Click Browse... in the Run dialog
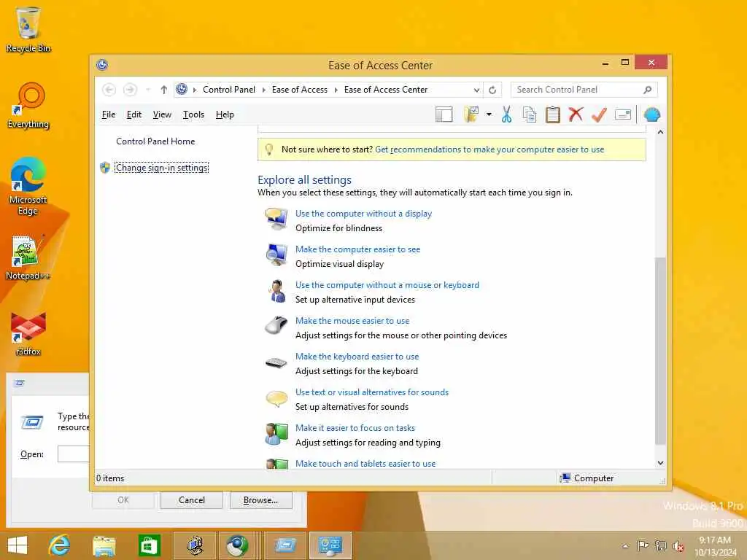The image size is (747, 560). pyautogui.click(x=260, y=500)
